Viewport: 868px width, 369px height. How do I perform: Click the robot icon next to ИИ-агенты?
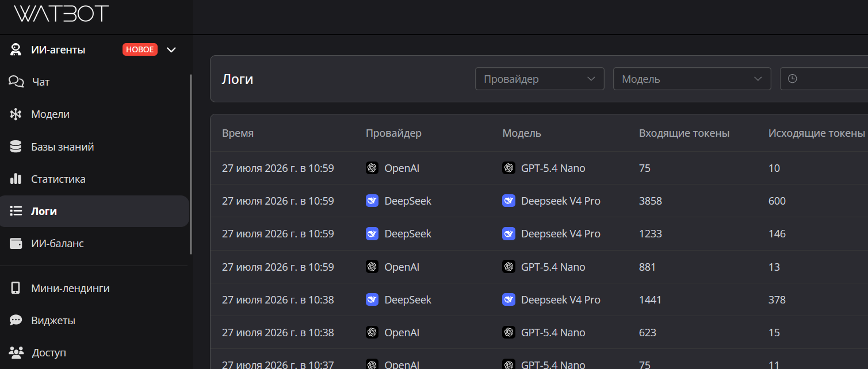(x=16, y=50)
